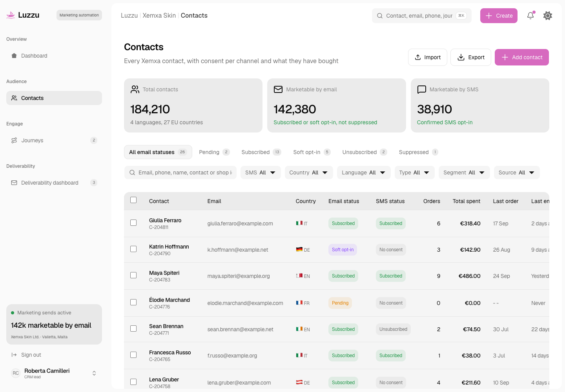Open the Source filter dropdown

point(517,172)
